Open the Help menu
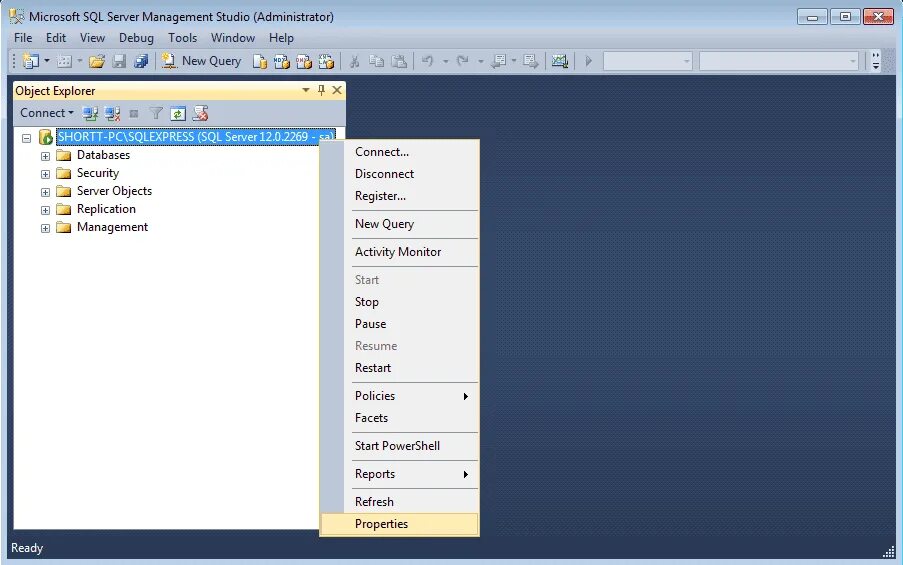Screen dimensions: 903x565 [281, 38]
